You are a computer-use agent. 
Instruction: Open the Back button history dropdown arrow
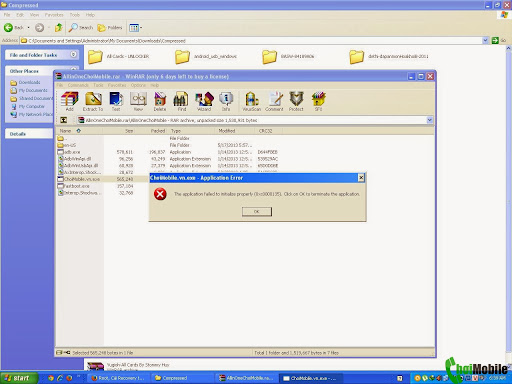(29, 28)
